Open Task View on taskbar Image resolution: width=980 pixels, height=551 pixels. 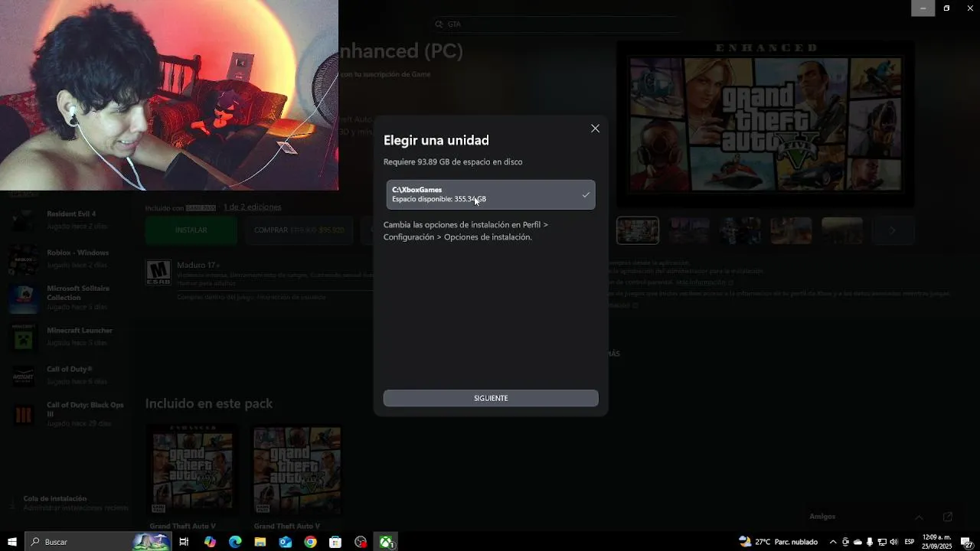pyautogui.click(x=184, y=542)
